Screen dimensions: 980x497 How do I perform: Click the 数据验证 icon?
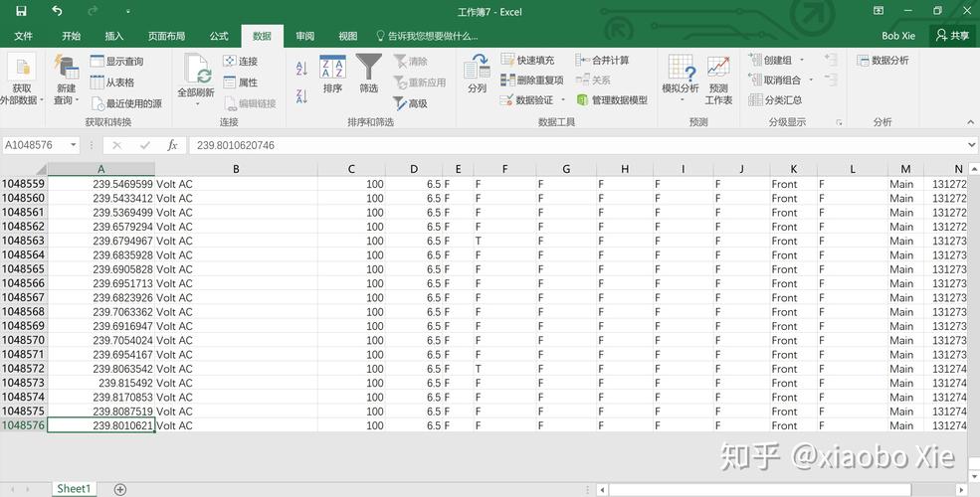506,100
